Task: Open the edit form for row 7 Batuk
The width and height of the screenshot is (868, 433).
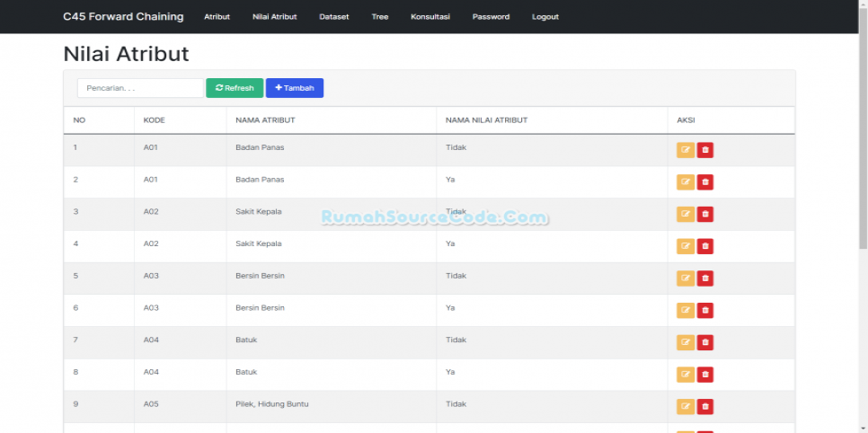Action: tap(686, 342)
